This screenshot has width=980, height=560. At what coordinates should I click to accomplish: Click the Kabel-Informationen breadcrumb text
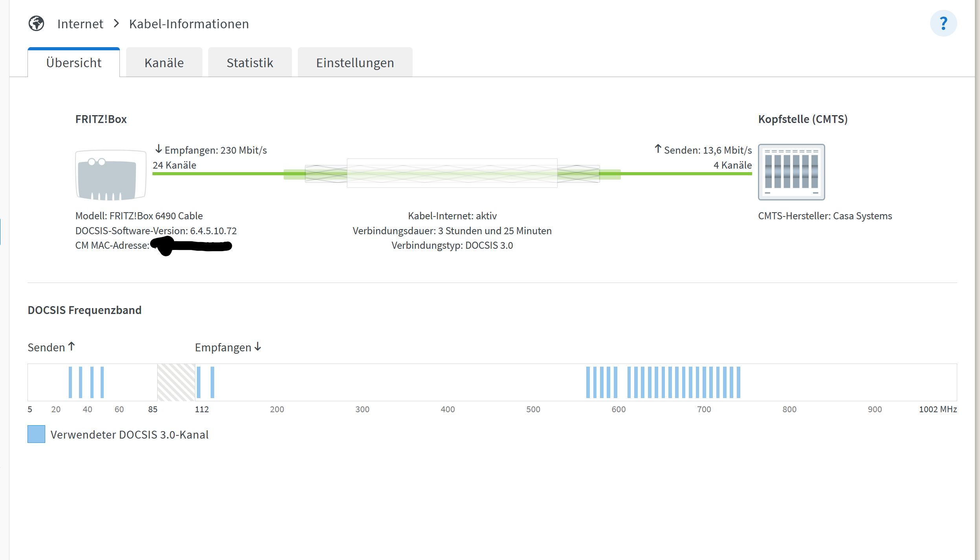click(x=189, y=24)
